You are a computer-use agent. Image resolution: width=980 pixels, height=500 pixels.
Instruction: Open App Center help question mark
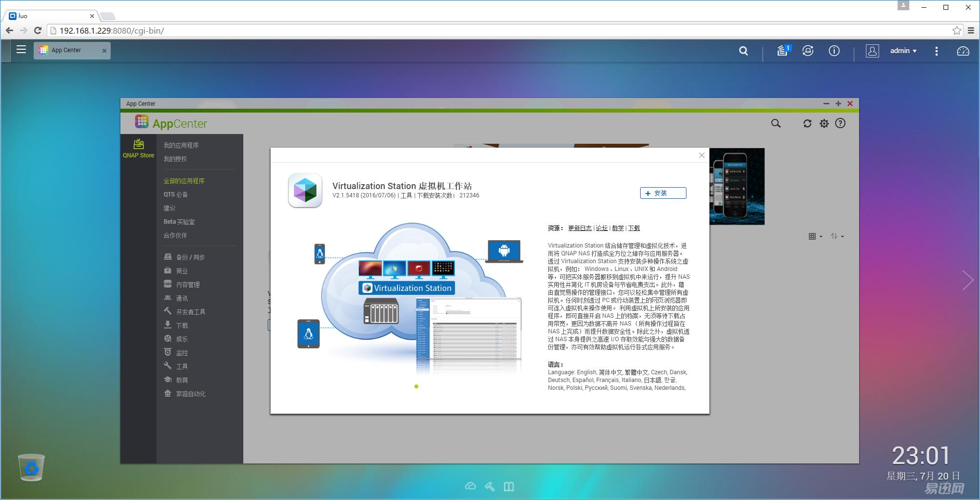coord(841,123)
